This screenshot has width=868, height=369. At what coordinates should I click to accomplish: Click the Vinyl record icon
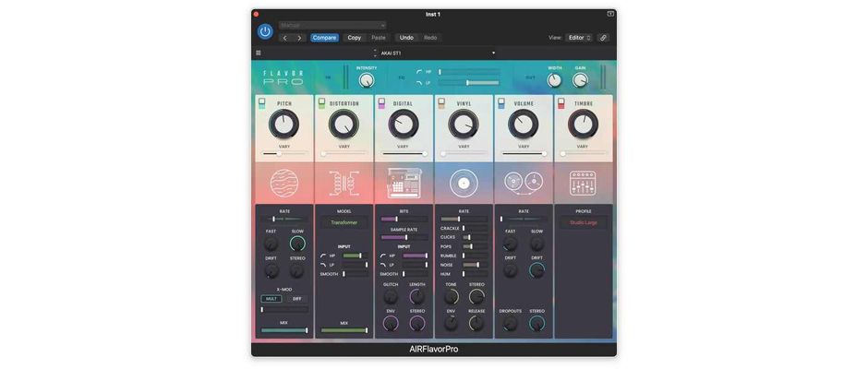click(x=464, y=184)
